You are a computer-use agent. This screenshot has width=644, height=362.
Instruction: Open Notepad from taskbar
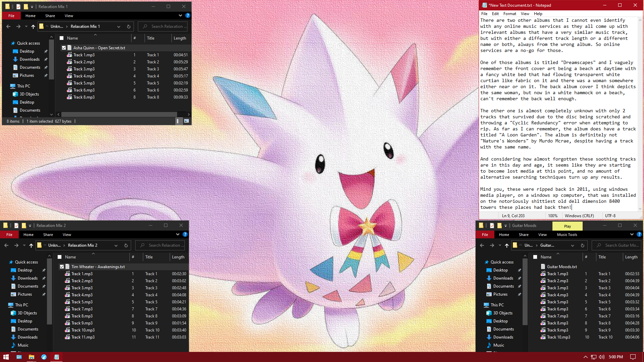tap(56, 357)
